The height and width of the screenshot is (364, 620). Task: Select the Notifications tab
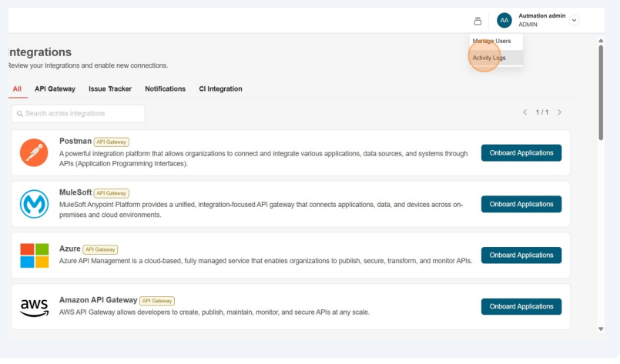166,89
